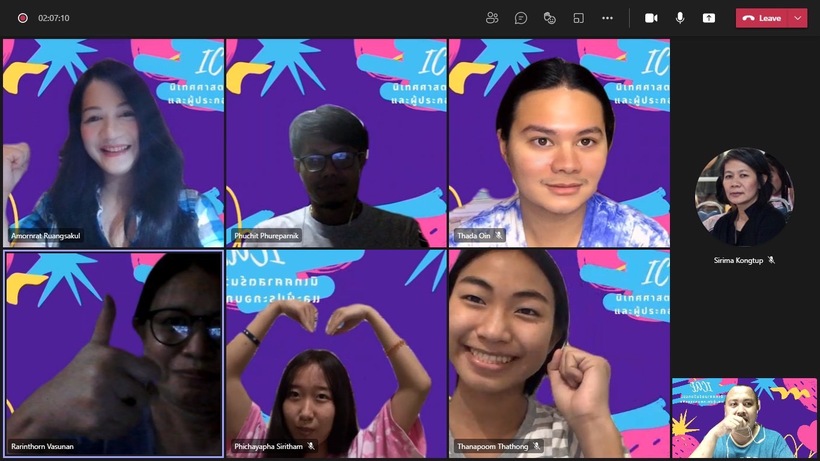Select Rarinthorn Vasunan's highlighted video tile

(x=113, y=352)
